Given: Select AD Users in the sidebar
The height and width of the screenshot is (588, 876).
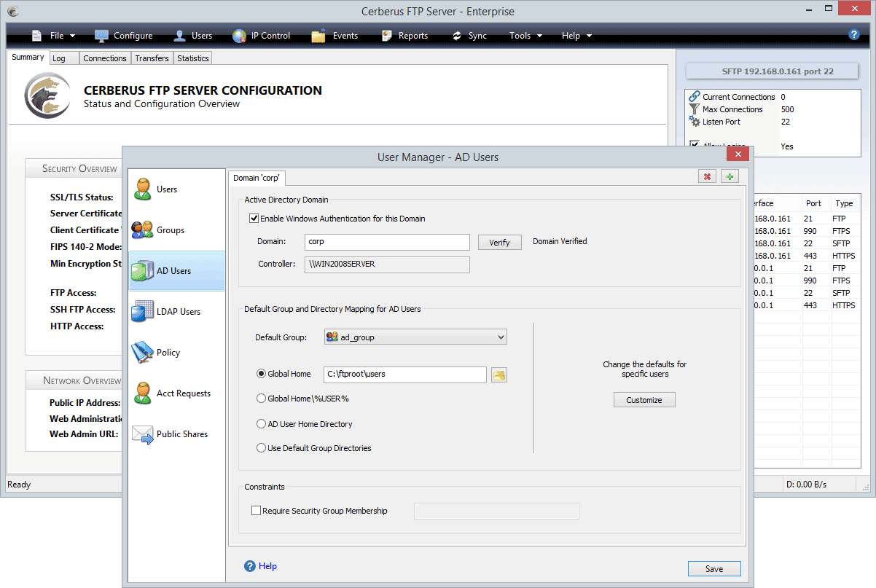Looking at the screenshot, I should tap(176, 271).
